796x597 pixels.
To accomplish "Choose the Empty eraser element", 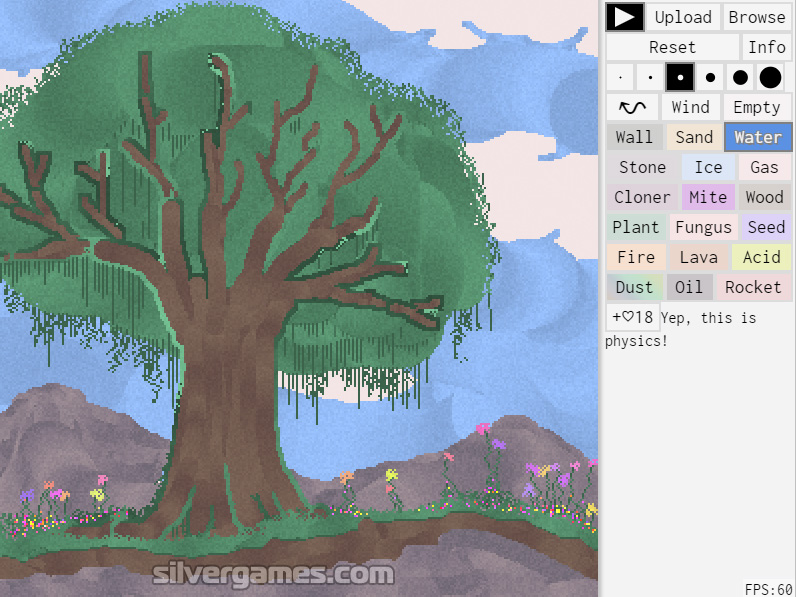I will coord(756,107).
